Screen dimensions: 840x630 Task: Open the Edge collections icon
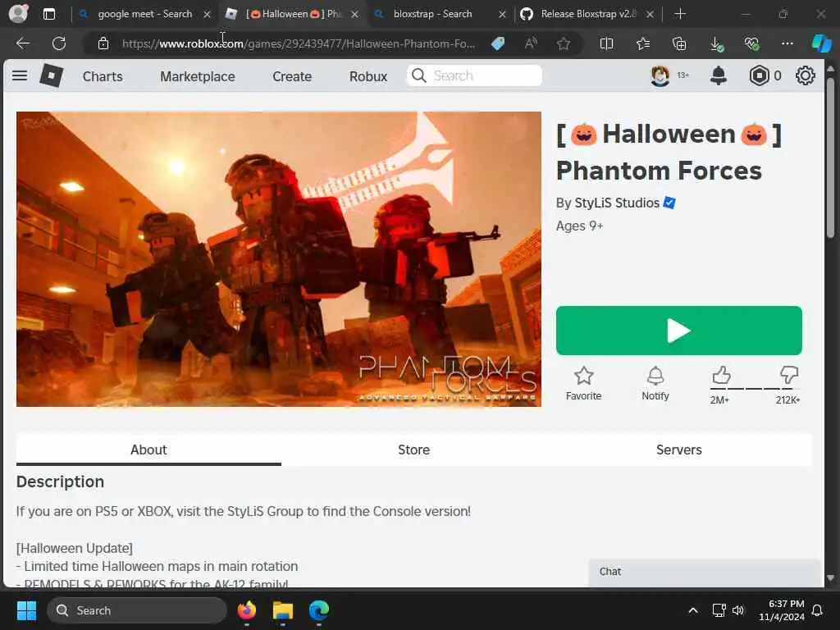pyautogui.click(x=678, y=43)
